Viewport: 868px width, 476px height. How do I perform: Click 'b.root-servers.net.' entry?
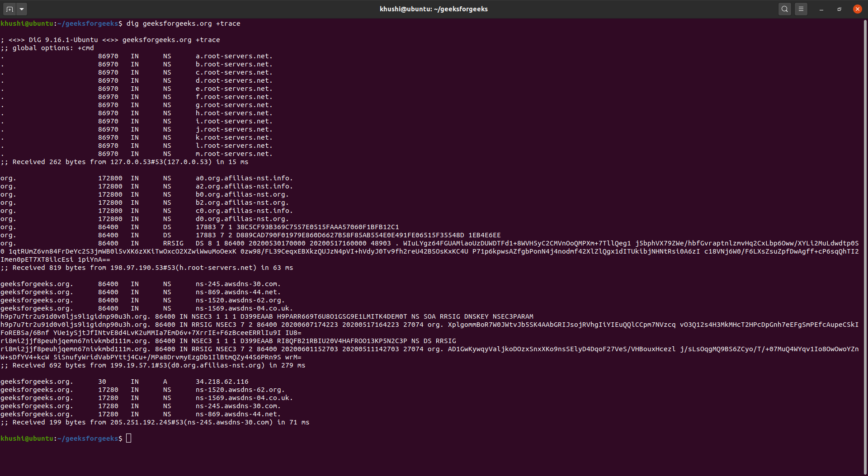(234, 64)
